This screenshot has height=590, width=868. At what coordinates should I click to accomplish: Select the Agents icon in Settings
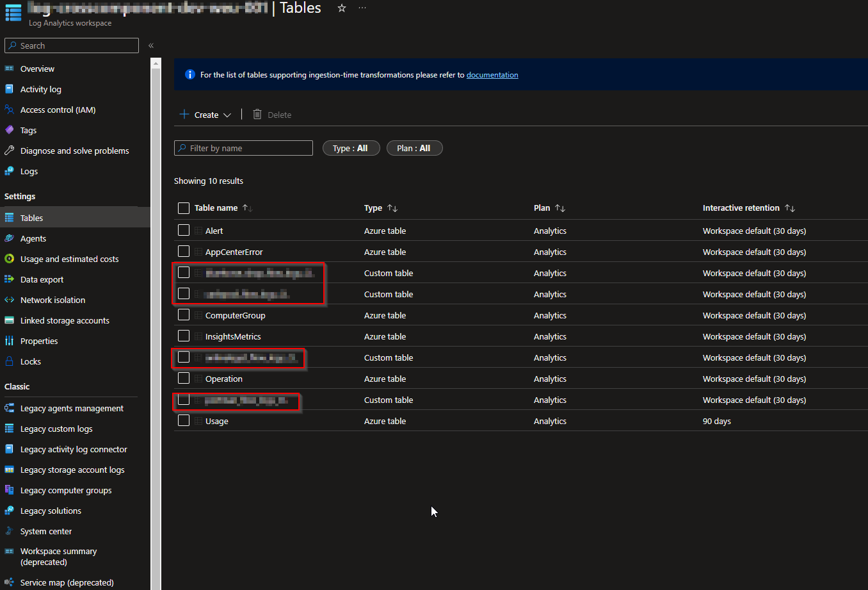10,238
